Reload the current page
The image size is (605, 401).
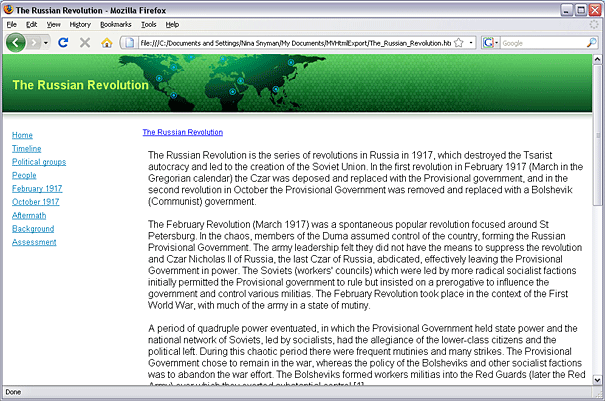63,42
